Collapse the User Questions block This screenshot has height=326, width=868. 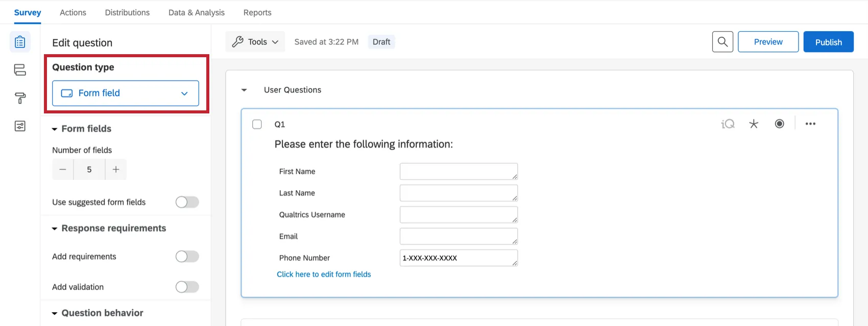(244, 90)
